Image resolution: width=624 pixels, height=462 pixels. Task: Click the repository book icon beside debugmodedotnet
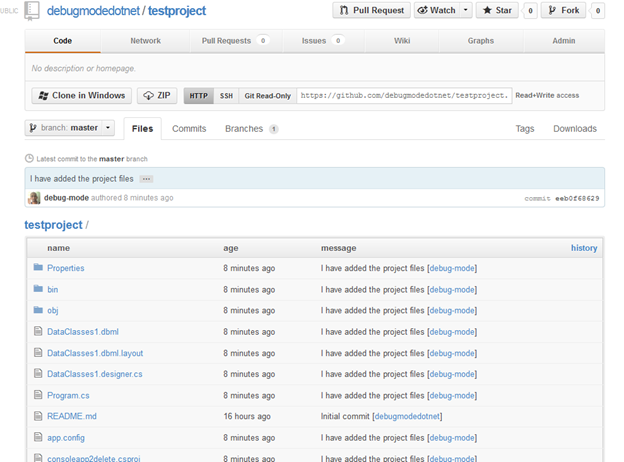point(32,11)
